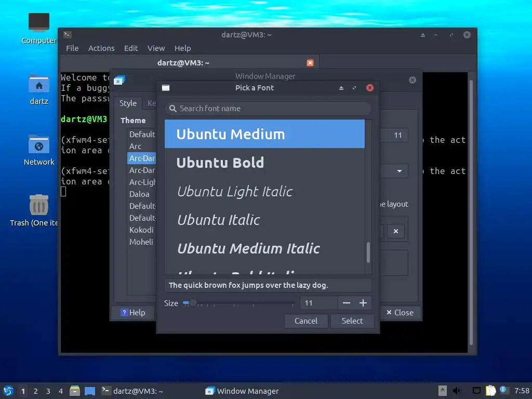Viewport: 532px width, 399px height.
Task: Click the 7:58 clock in the taskbar
Action: pyautogui.click(x=522, y=391)
